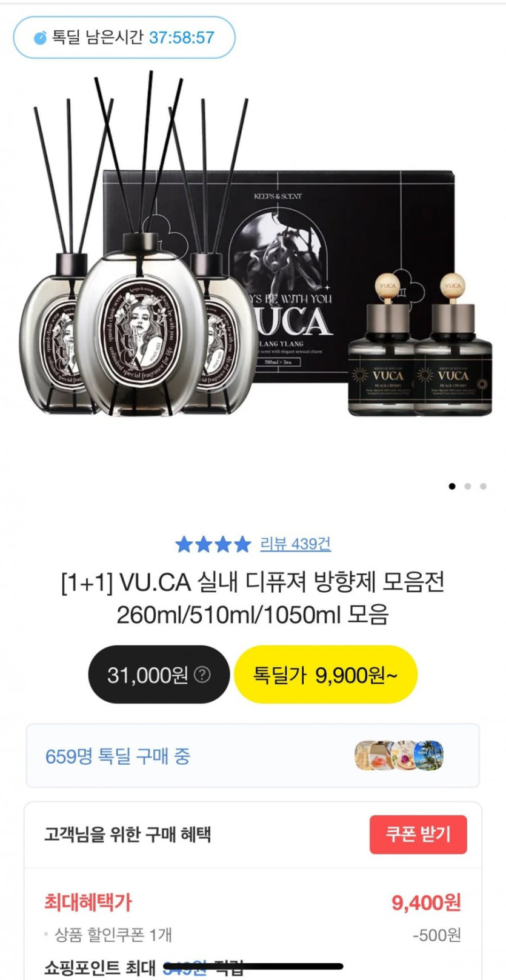Switch to the second product image dot
This screenshot has width=506, height=980.
468,486
